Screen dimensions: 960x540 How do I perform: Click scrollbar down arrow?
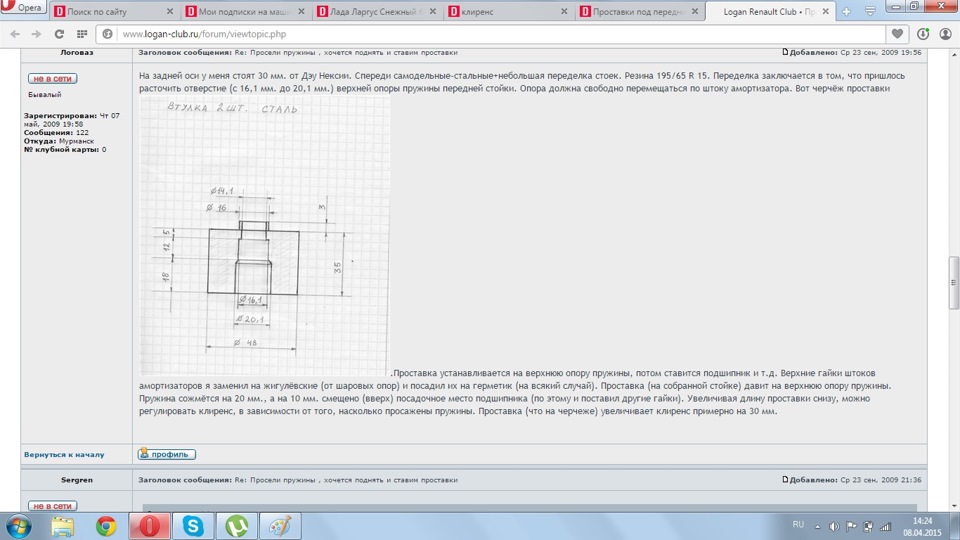coord(954,506)
